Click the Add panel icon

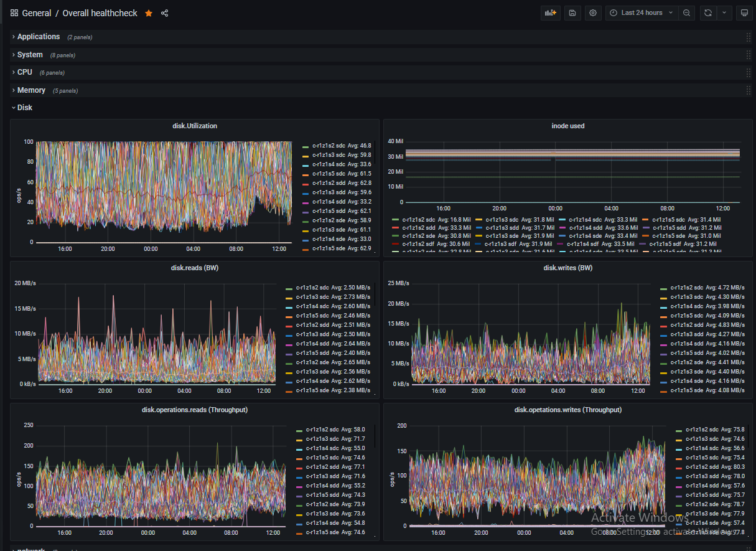pos(551,13)
